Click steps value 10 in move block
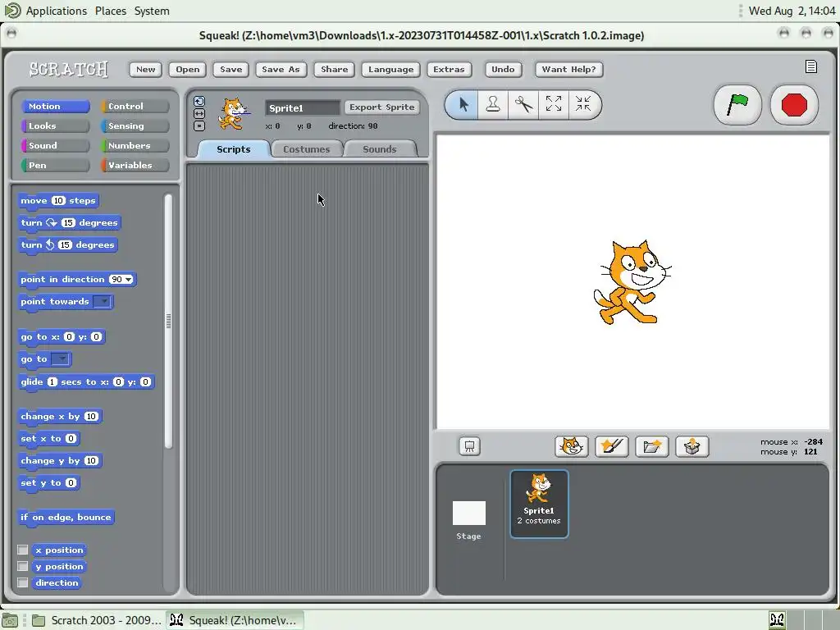 coord(58,200)
